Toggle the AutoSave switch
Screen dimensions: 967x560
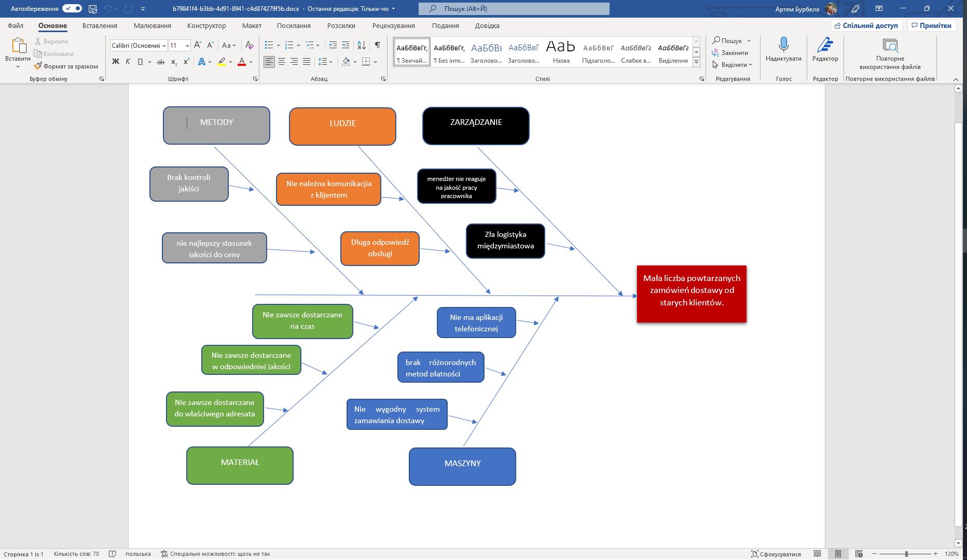(x=72, y=8)
